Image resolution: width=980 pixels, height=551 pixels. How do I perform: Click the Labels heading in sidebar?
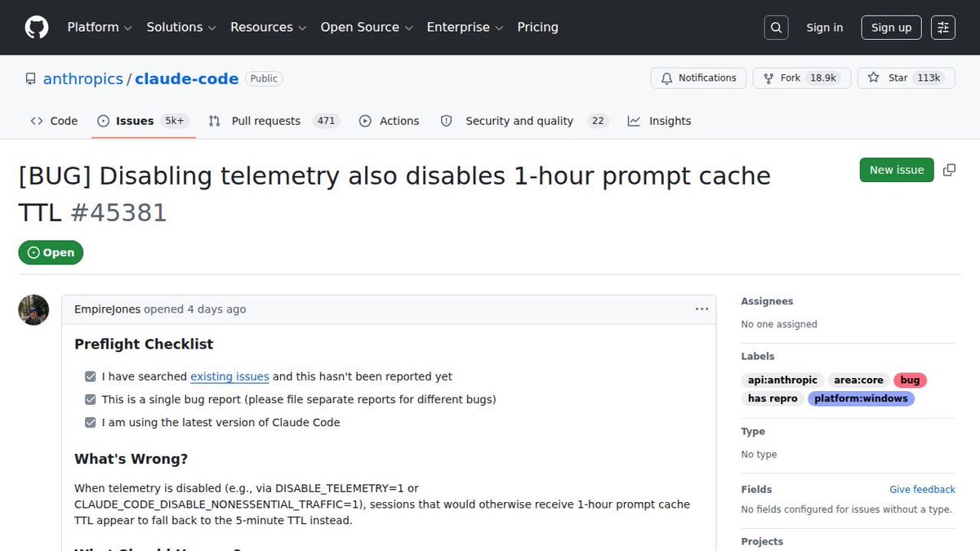758,356
